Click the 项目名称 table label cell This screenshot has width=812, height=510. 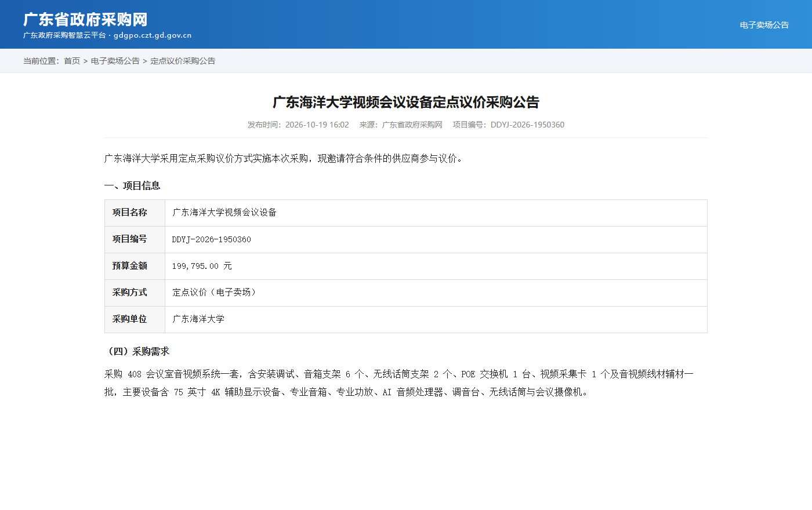(135, 213)
